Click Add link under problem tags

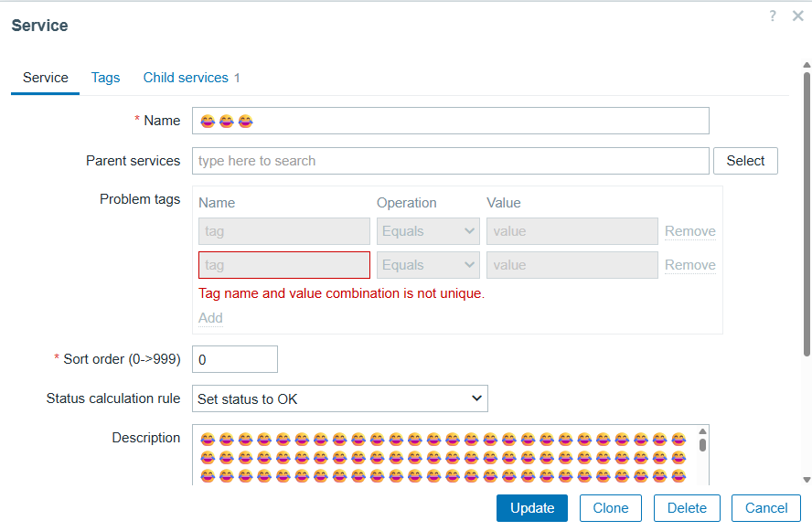pyautogui.click(x=210, y=318)
